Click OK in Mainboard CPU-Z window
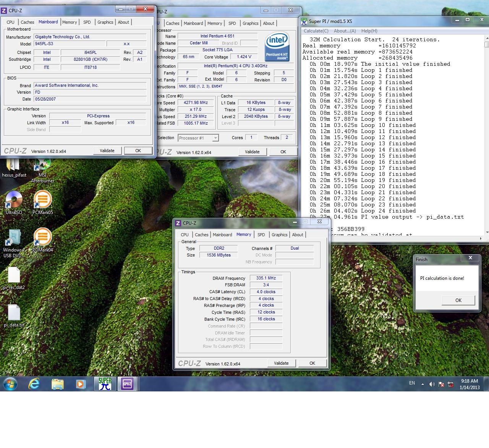 (x=138, y=151)
